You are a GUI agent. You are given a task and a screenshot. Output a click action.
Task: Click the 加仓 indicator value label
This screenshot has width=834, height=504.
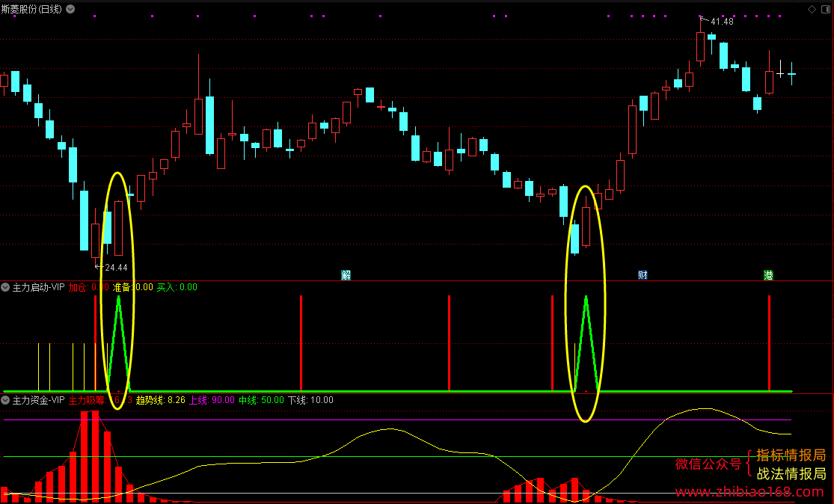point(89,287)
